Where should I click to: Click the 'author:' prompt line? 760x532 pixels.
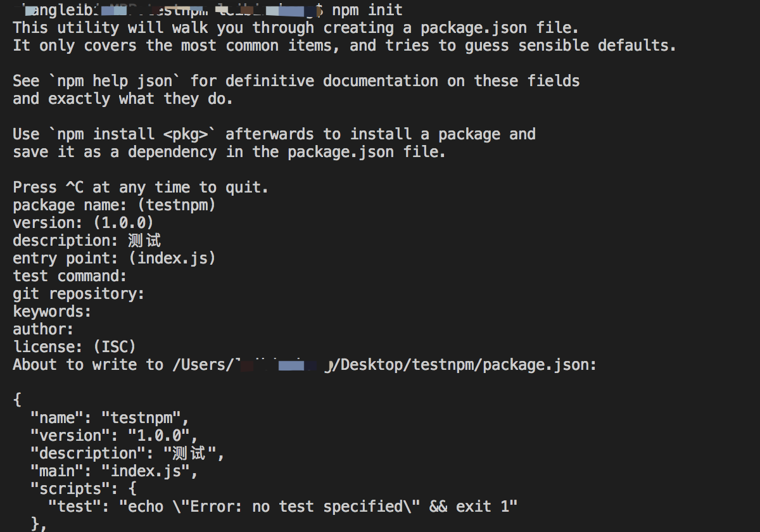point(44,329)
